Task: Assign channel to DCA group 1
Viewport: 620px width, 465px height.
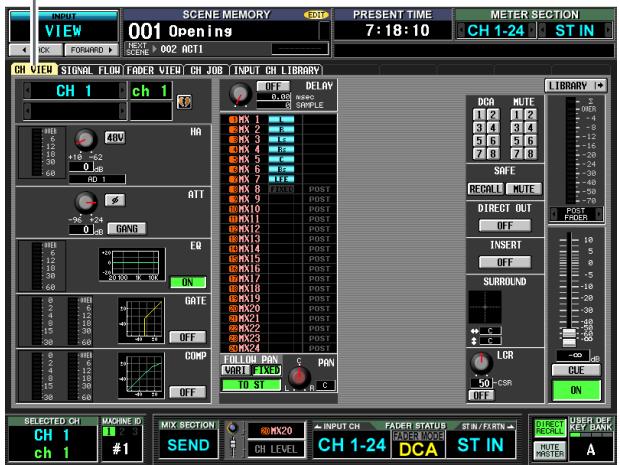Action: [479, 115]
